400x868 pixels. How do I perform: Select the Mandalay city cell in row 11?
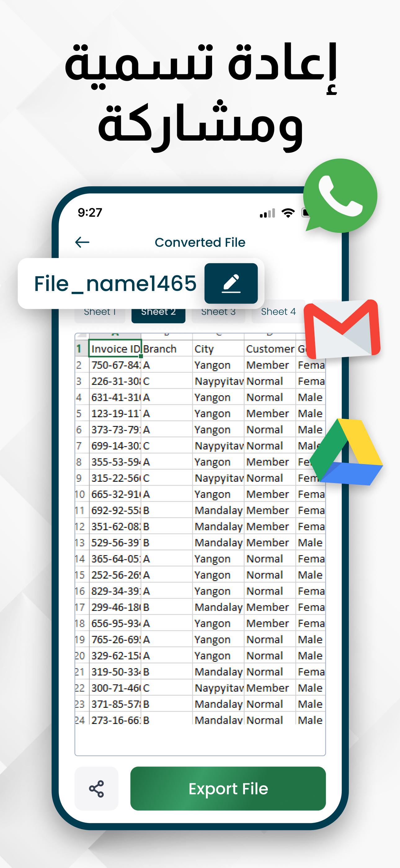(218, 510)
